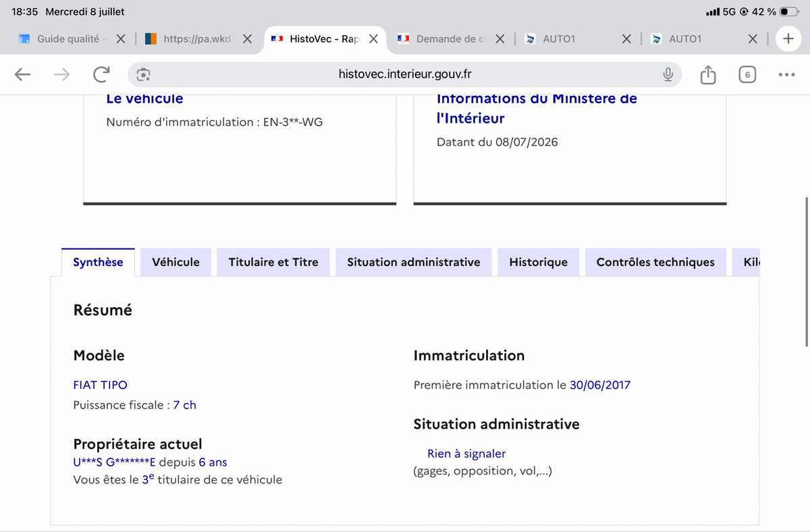Image resolution: width=810 pixels, height=532 pixels.
Task: View the Contrôles techniques tab
Action: (x=655, y=262)
